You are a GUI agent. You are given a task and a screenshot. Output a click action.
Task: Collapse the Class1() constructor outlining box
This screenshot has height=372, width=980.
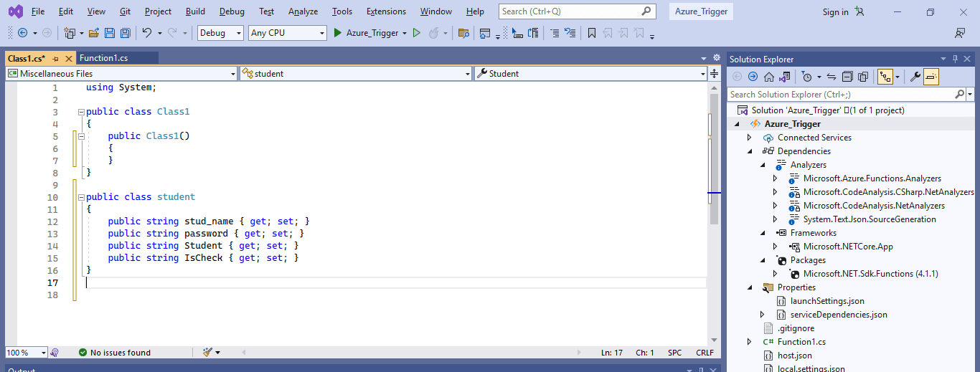(81, 136)
